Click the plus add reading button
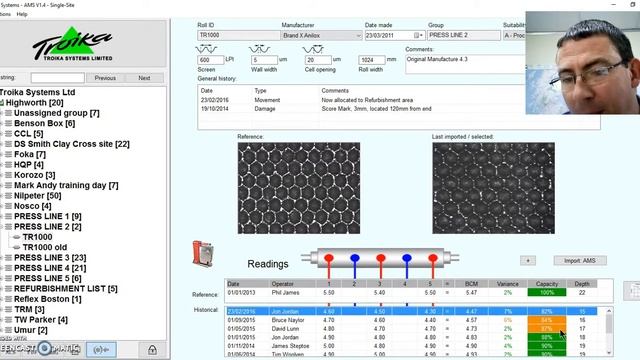The image size is (640, 360). click(528, 260)
